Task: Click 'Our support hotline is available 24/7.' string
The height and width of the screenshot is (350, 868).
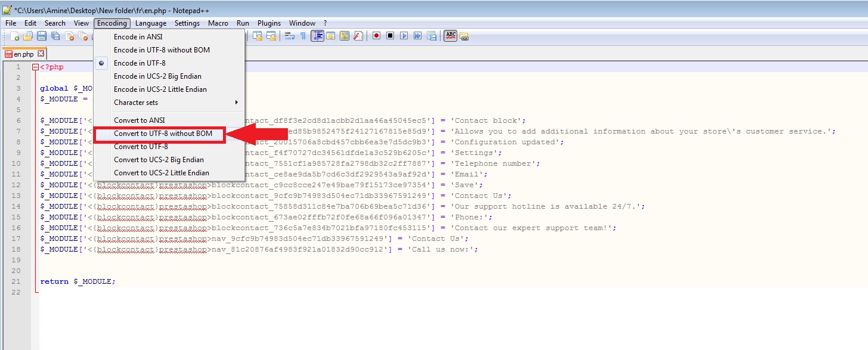Action: 547,206
